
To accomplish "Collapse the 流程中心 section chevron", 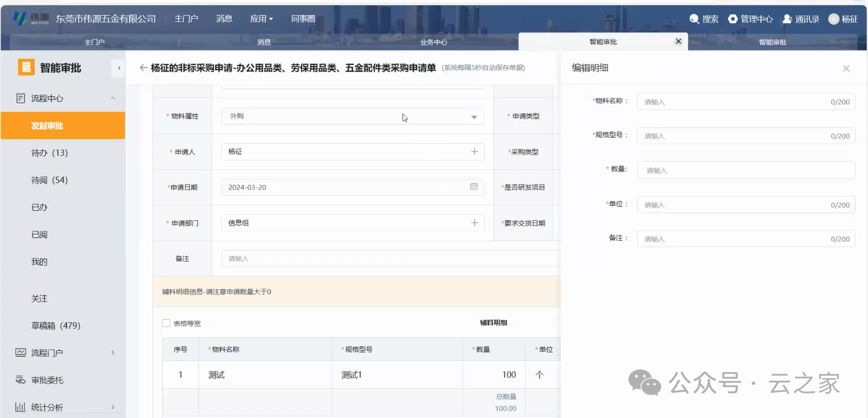I will pyautogui.click(x=113, y=98).
